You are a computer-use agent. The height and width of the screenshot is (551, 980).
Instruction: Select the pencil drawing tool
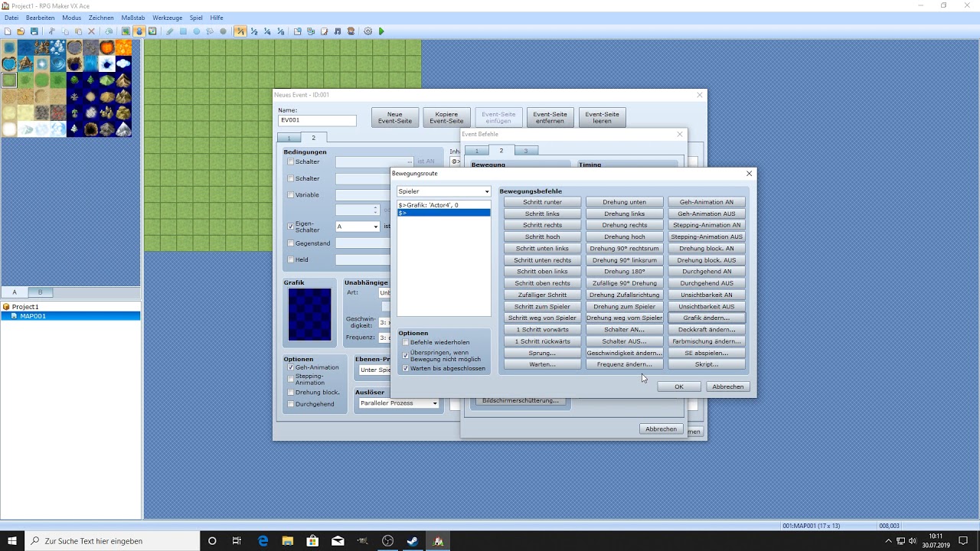coord(169,31)
